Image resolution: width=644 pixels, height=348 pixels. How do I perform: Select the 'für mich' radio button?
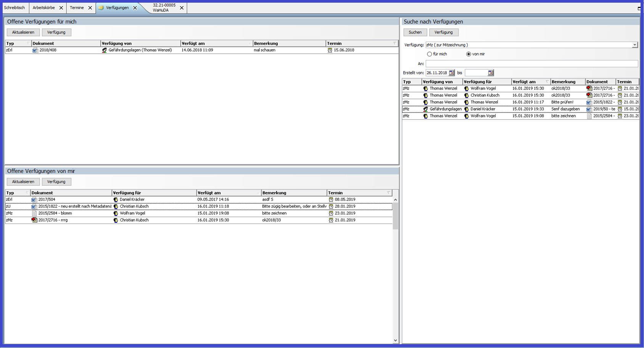click(x=430, y=54)
